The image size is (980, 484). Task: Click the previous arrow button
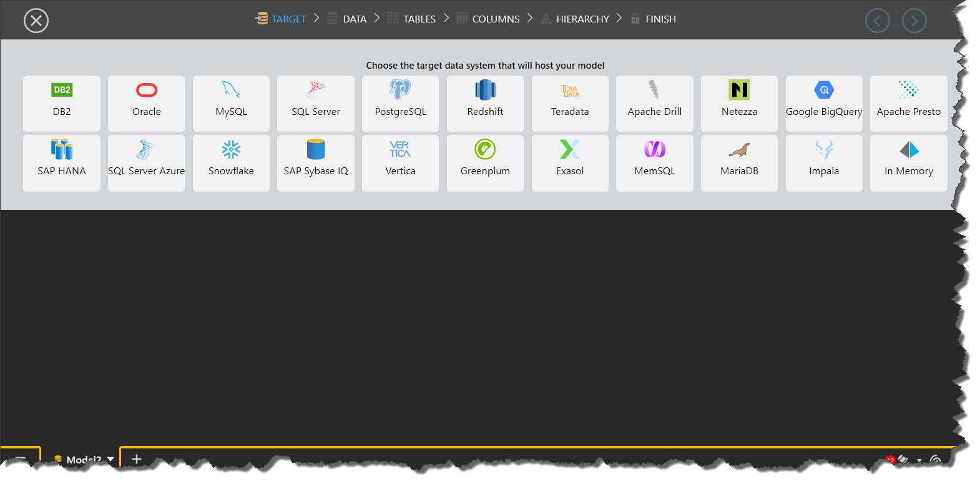point(877,21)
